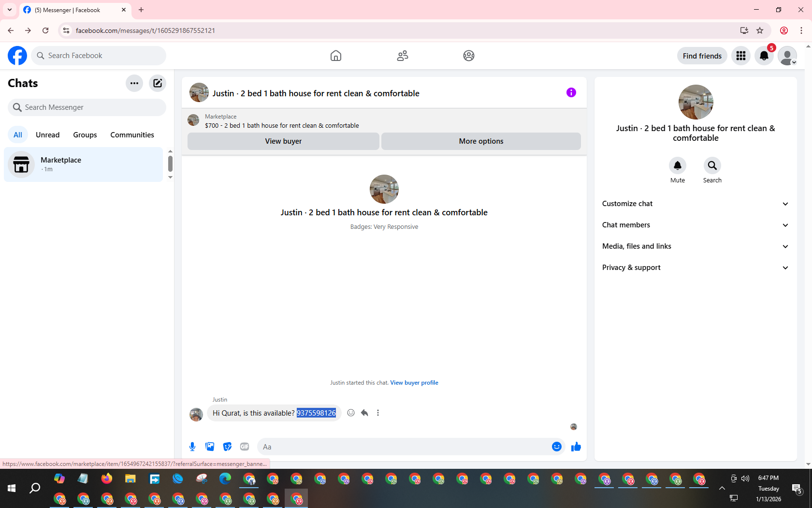Go back in browser history
This screenshot has width=812, height=508.
11,30
